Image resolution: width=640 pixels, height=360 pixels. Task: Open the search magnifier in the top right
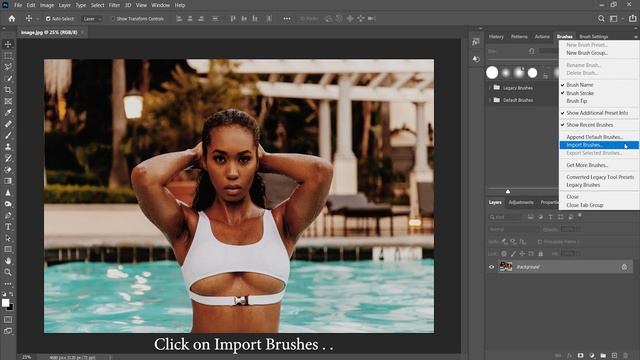601,19
